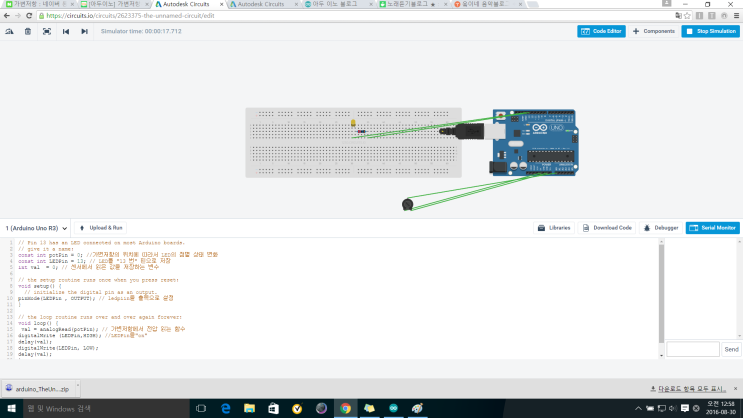Open the Libraries menu
The height and width of the screenshot is (418, 743).
[554, 228]
